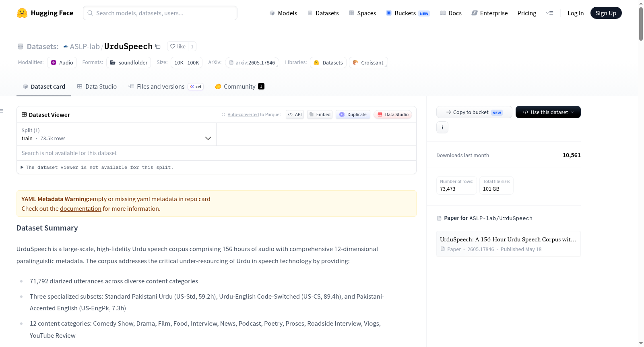
Task: Click the Community count badge 1
Action: (261, 86)
